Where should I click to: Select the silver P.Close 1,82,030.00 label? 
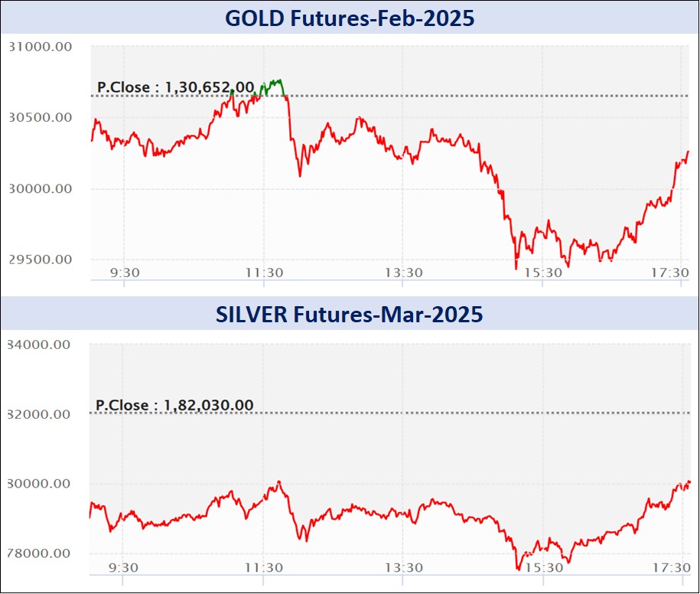(174, 405)
